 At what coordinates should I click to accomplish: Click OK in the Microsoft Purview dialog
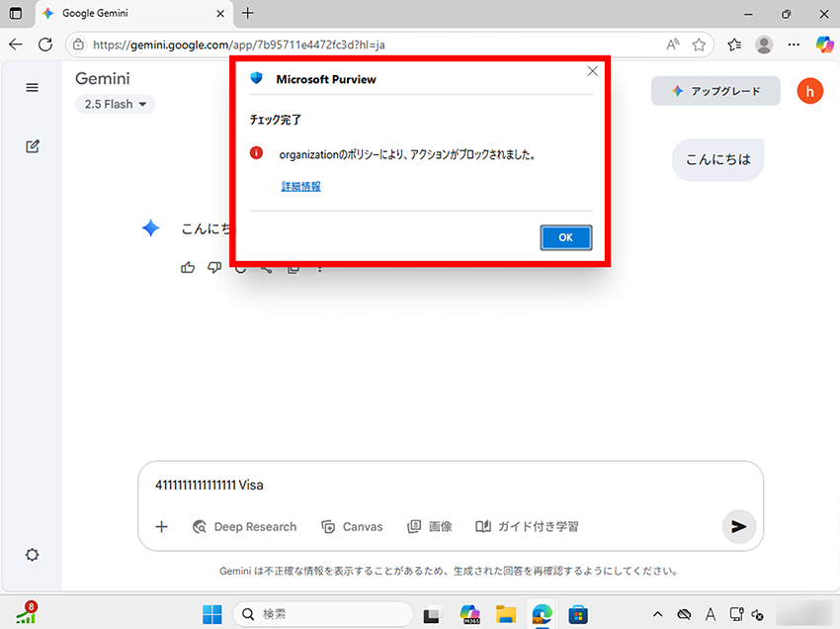565,237
